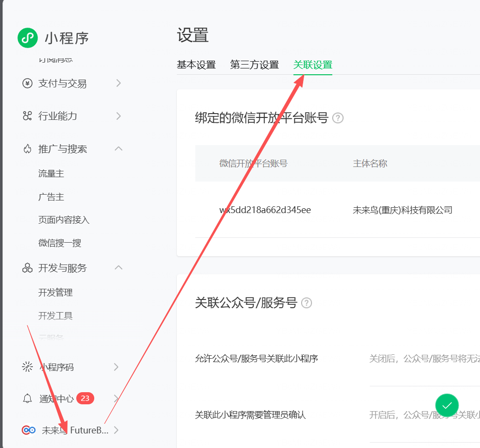Switch to the 基本设置 tab
The width and height of the screenshot is (480, 448).
[x=196, y=65]
